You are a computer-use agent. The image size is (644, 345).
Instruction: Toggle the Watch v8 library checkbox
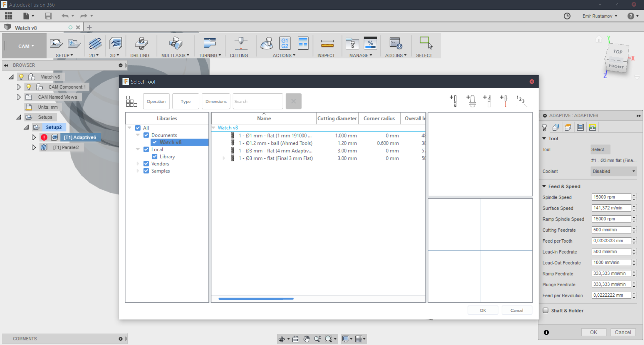point(155,142)
